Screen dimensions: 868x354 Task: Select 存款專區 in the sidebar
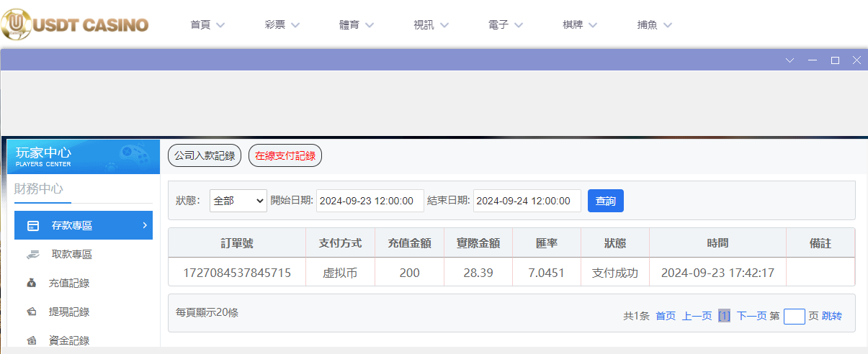tap(84, 225)
